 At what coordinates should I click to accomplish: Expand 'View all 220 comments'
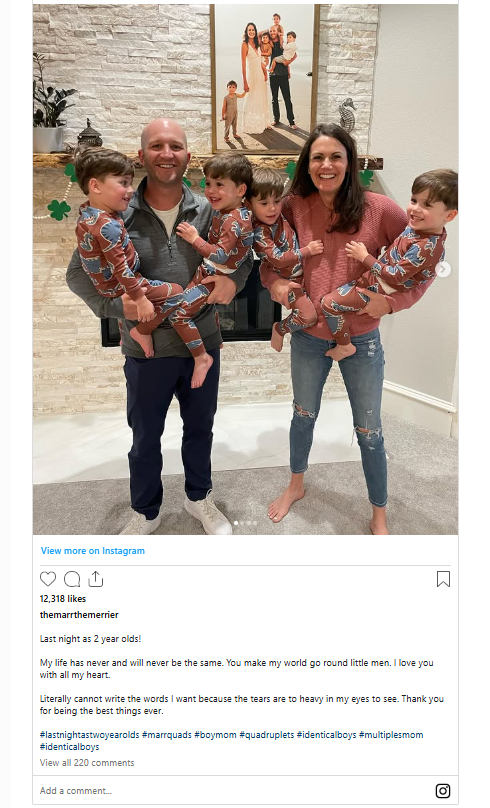[87, 762]
